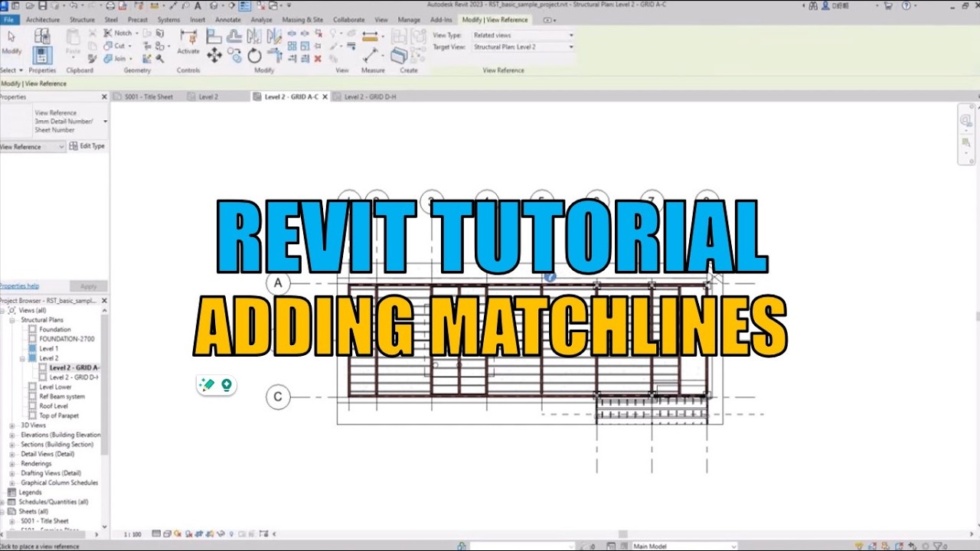The width and height of the screenshot is (980, 551).
Task: Open the View Reference type selector dropdown
Action: [x=105, y=121]
